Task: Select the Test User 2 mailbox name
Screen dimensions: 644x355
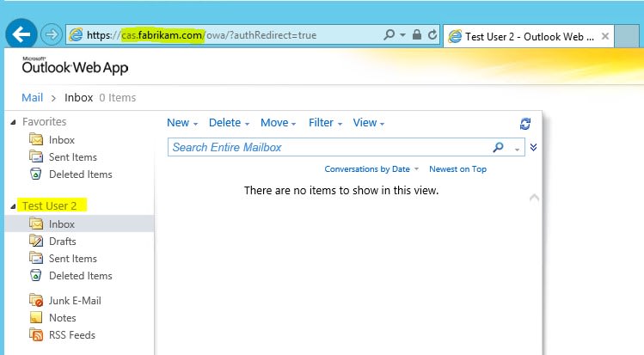Action: [49, 205]
